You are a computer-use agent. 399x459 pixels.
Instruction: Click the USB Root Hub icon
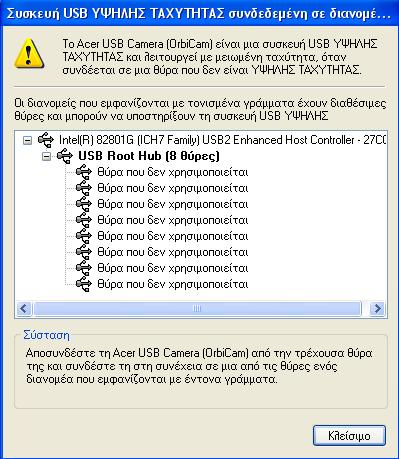click(65, 156)
